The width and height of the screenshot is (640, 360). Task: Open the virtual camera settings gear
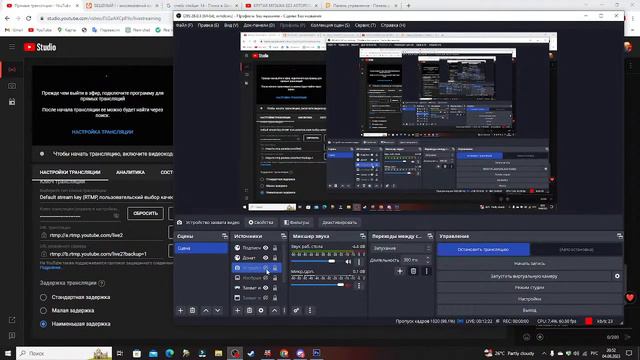617,276
